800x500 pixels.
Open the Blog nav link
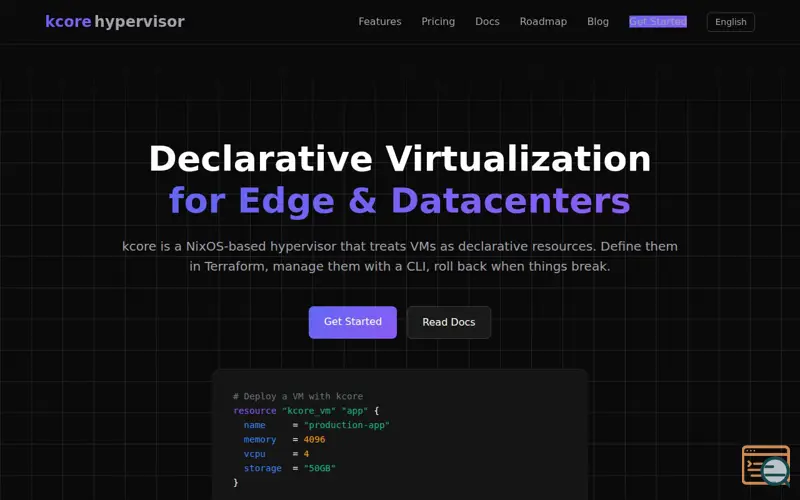tap(597, 21)
